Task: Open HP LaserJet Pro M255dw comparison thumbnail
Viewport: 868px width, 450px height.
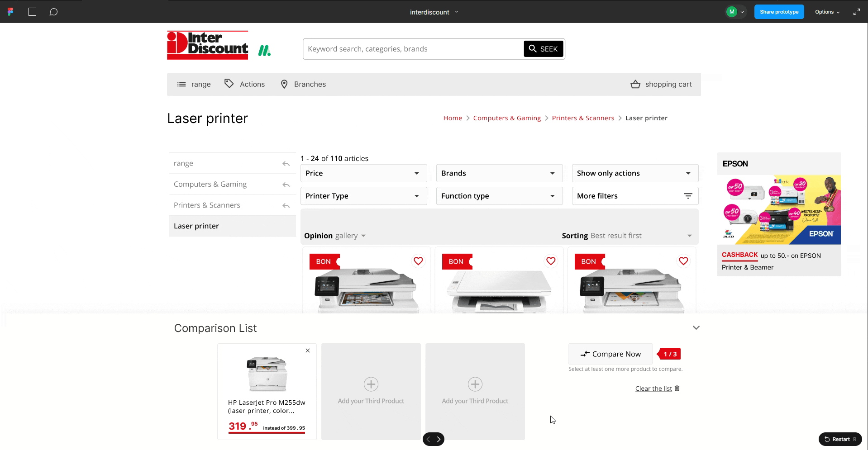Action: click(267, 374)
